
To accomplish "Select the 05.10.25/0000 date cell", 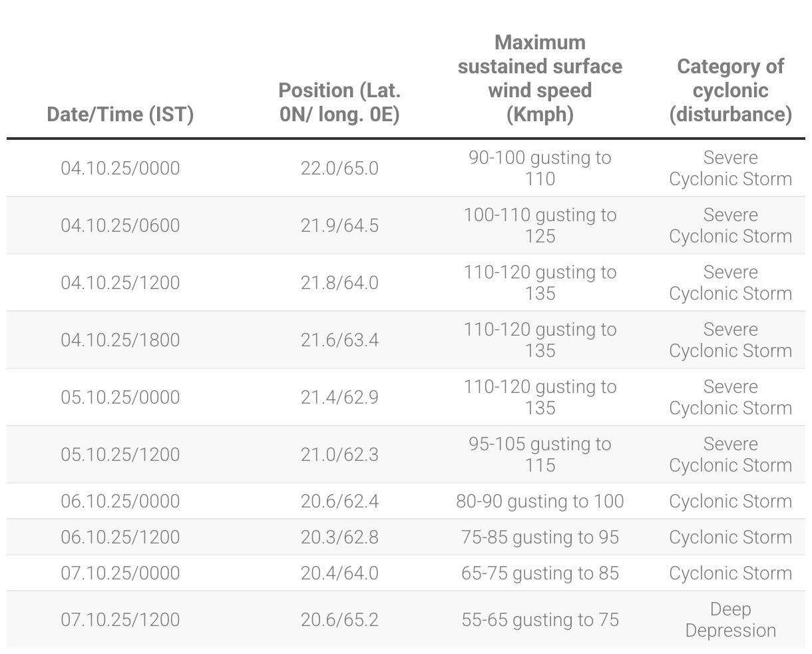I will (120, 397).
